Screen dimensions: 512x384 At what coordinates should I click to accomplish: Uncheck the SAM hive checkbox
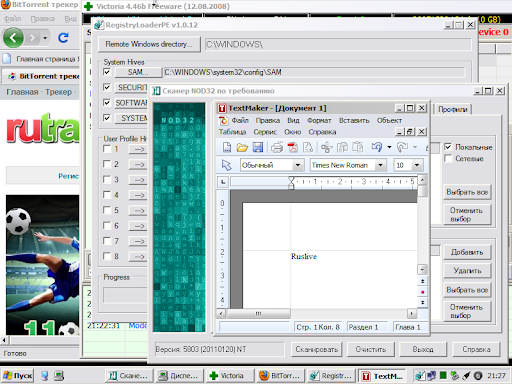(x=107, y=72)
